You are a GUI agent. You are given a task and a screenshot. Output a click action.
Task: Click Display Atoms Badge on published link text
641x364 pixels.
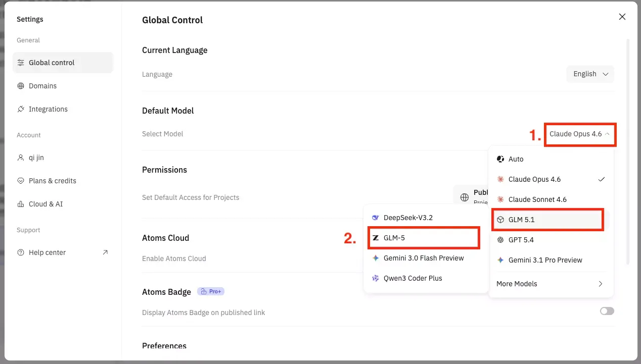204,313
